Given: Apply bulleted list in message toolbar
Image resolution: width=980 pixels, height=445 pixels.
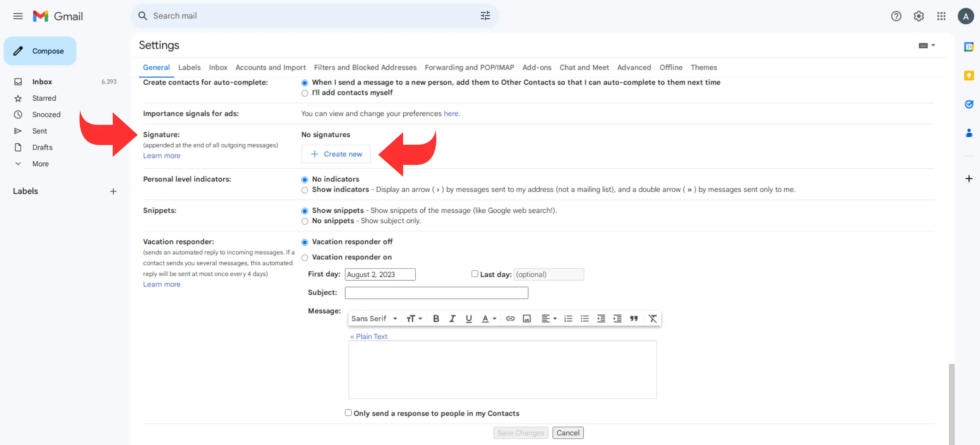Looking at the screenshot, I should [584, 318].
